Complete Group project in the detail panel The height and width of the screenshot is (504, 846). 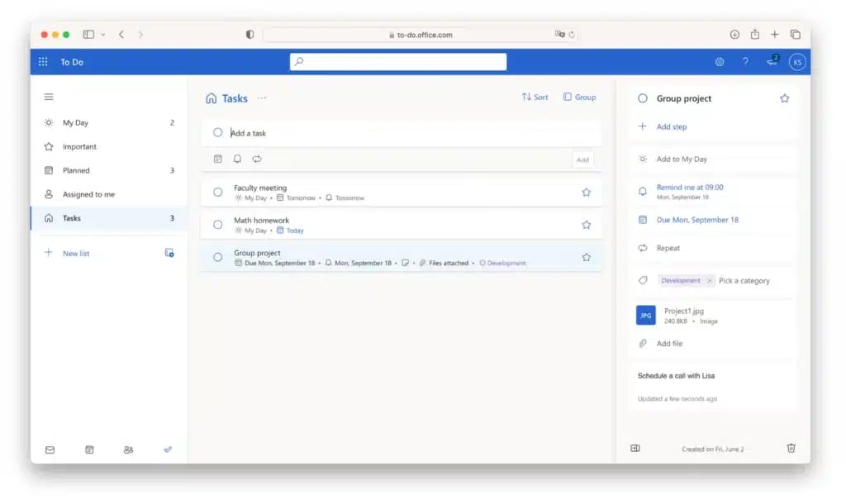tap(642, 98)
